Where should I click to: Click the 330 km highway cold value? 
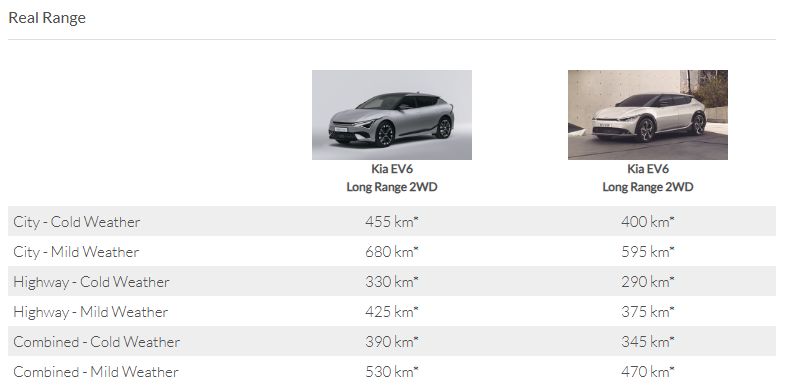point(391,282)
